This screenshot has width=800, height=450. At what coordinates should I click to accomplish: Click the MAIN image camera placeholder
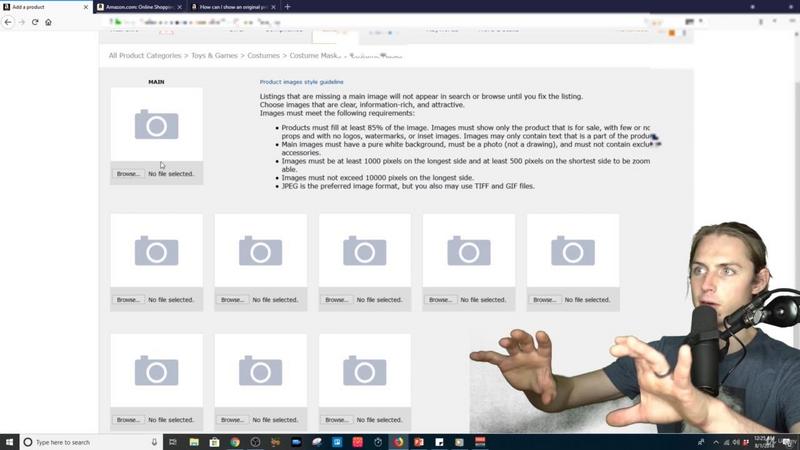coord(157,124)
